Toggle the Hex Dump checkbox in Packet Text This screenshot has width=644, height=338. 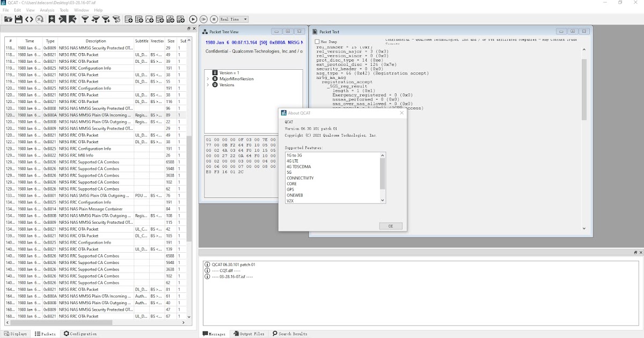317,41
